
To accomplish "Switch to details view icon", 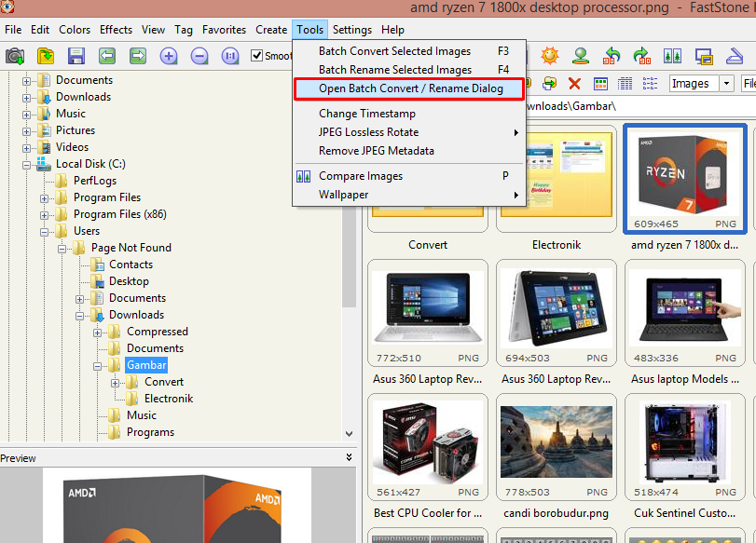I will point(625,84).
